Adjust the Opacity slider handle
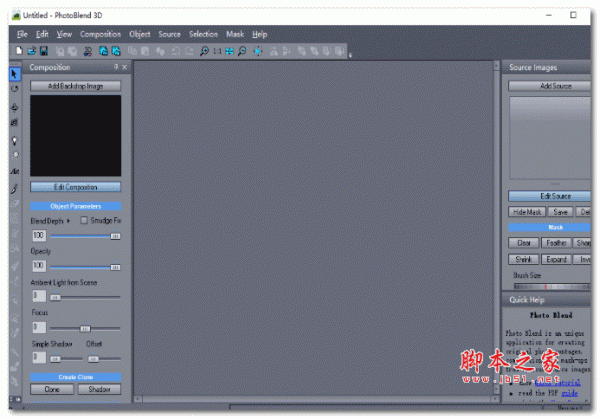This screenshot has width=600, height=419. (x=115, y=267)
